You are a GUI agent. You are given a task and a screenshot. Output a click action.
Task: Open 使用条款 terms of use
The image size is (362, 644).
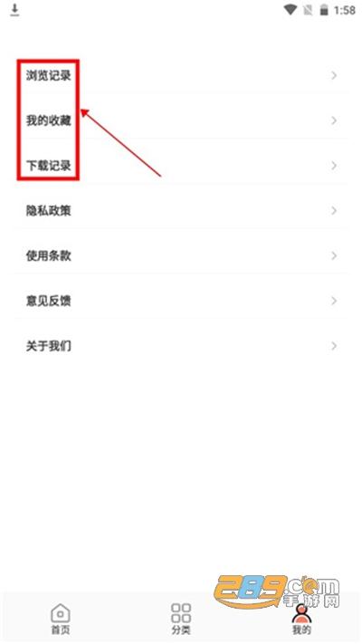[x=181, y=255]
